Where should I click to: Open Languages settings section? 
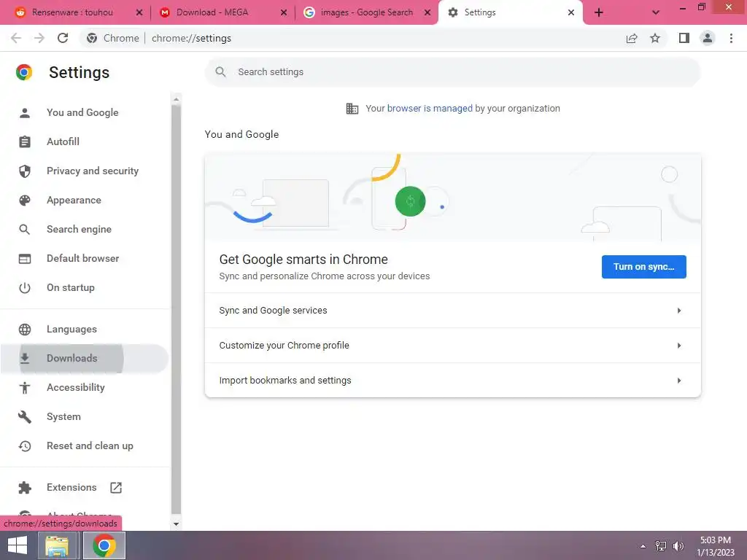[x=85, y=329]
